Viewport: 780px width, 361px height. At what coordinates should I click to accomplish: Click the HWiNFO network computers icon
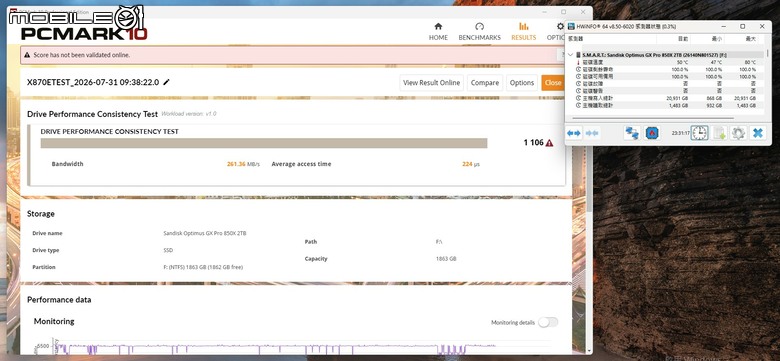632,133
